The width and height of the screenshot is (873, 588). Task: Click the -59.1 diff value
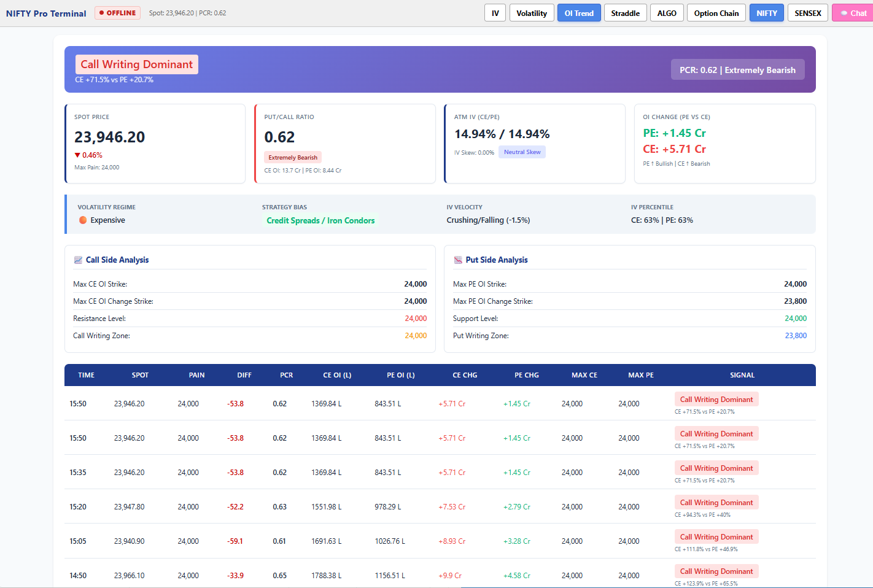coord(235,541)
